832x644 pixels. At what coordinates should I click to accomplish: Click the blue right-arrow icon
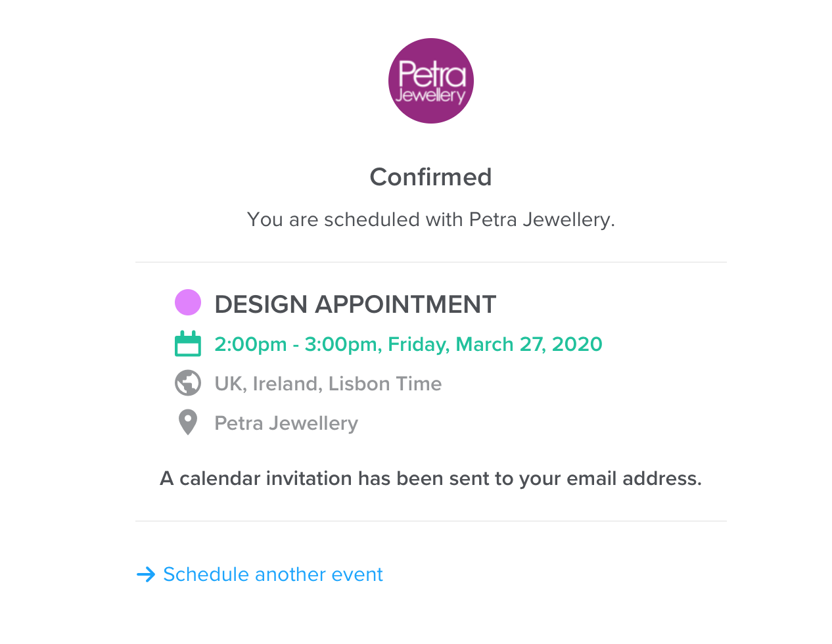click(146, 574)
